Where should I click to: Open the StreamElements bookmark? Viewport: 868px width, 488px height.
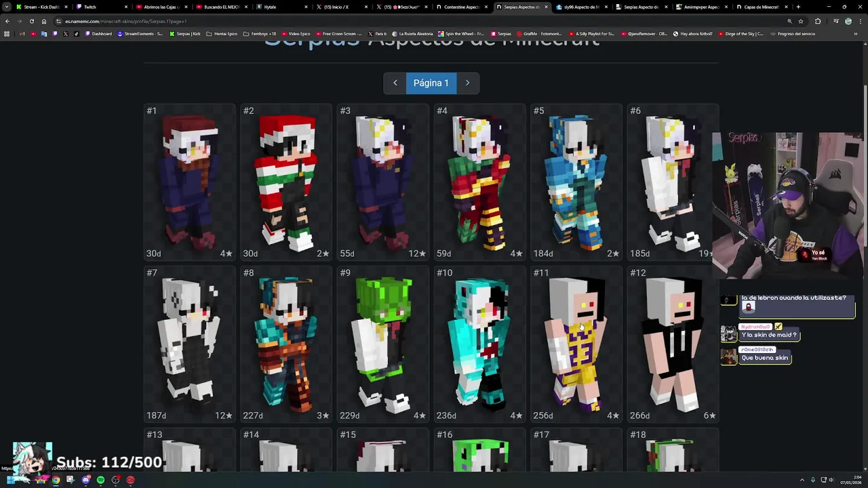point(140,34)
